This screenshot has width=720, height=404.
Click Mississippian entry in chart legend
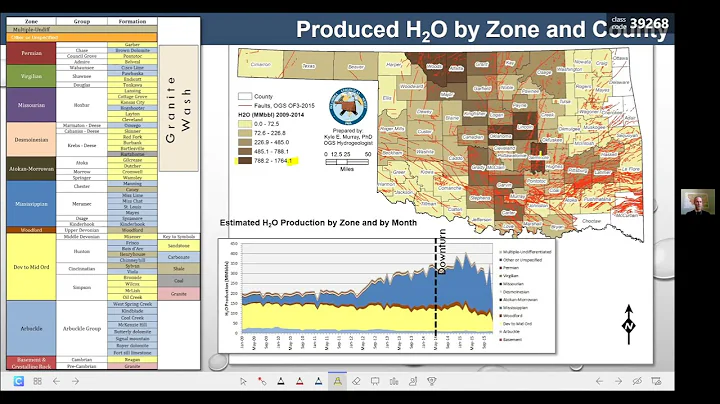coord(514,308)
